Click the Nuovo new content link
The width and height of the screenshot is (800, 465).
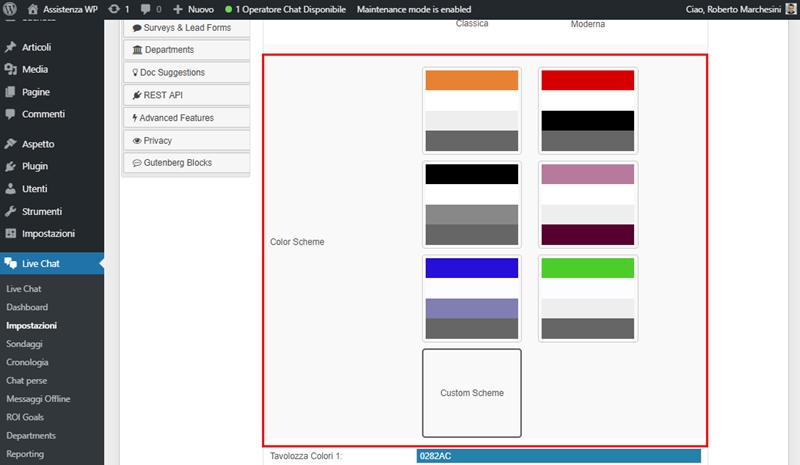click(x=201, y=9)
